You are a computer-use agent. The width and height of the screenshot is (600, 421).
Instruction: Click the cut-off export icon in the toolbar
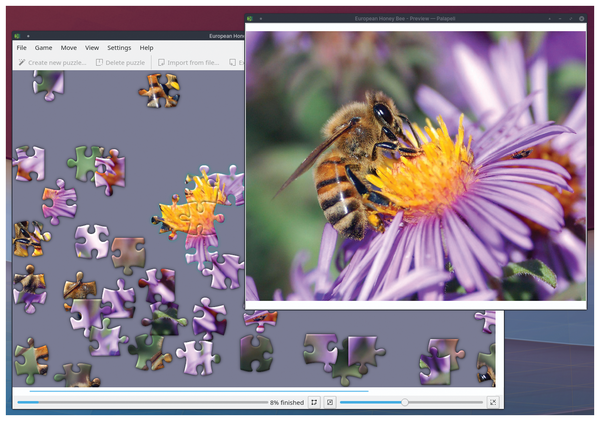[x=233, y=62]
